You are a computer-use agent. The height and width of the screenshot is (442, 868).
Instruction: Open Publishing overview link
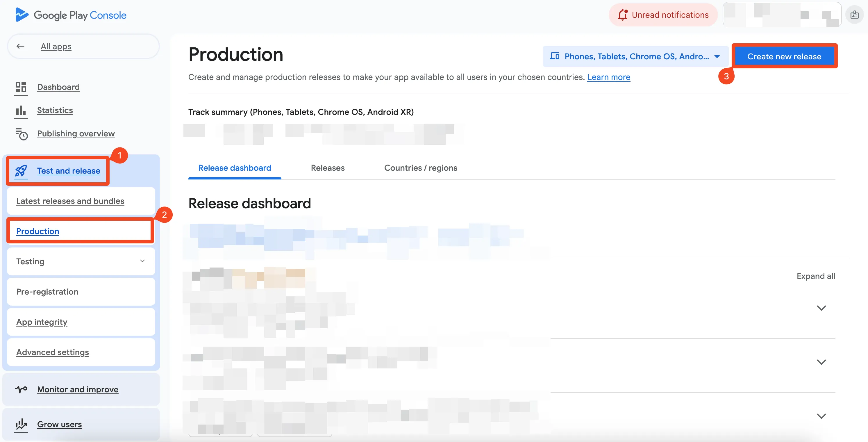tap(76, 133)
